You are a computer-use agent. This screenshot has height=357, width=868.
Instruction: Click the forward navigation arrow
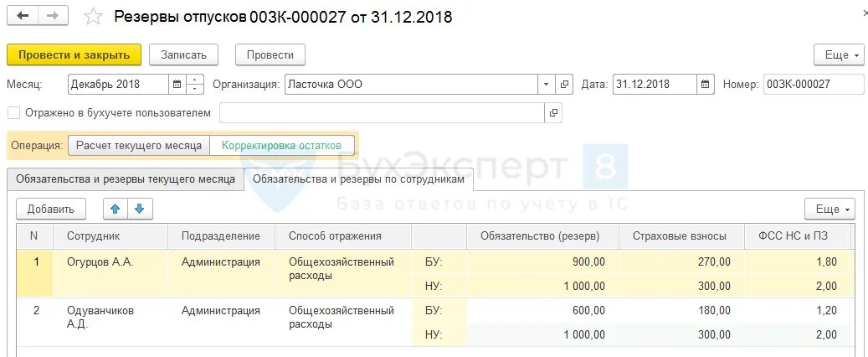(x=53, y=16)
